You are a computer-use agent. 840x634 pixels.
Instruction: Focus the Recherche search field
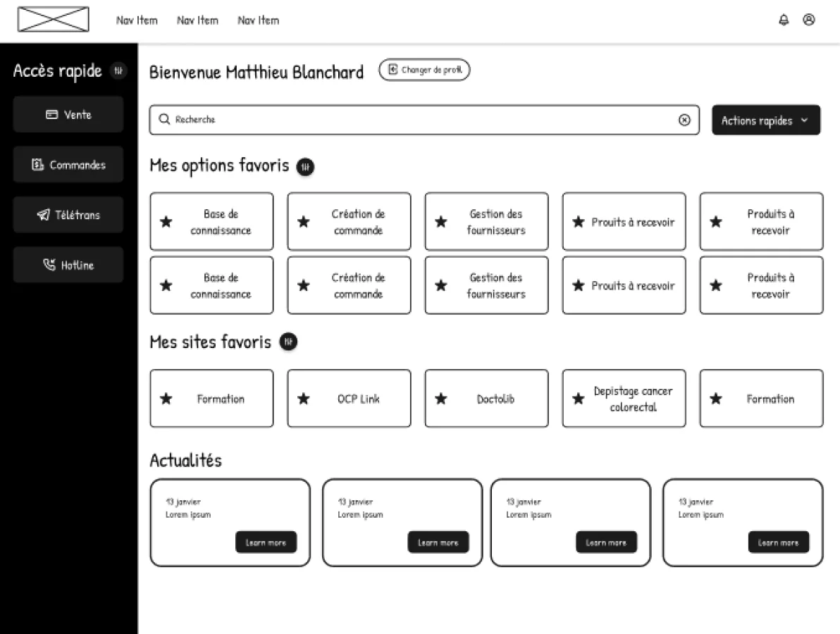pyautogui.click(x=424, y=120)
